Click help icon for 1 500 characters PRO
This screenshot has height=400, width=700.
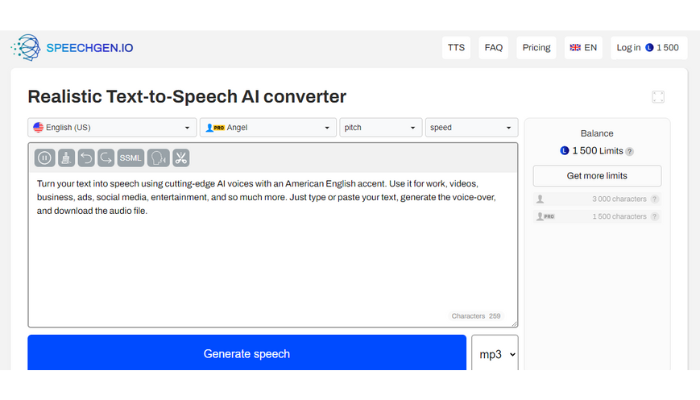click(654, 217)
